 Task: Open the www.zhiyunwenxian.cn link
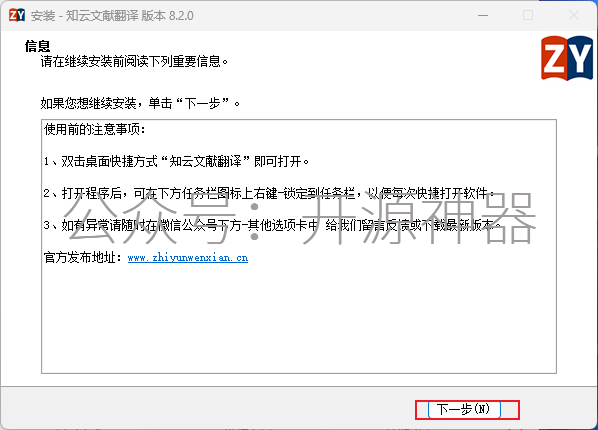point(188,258)
